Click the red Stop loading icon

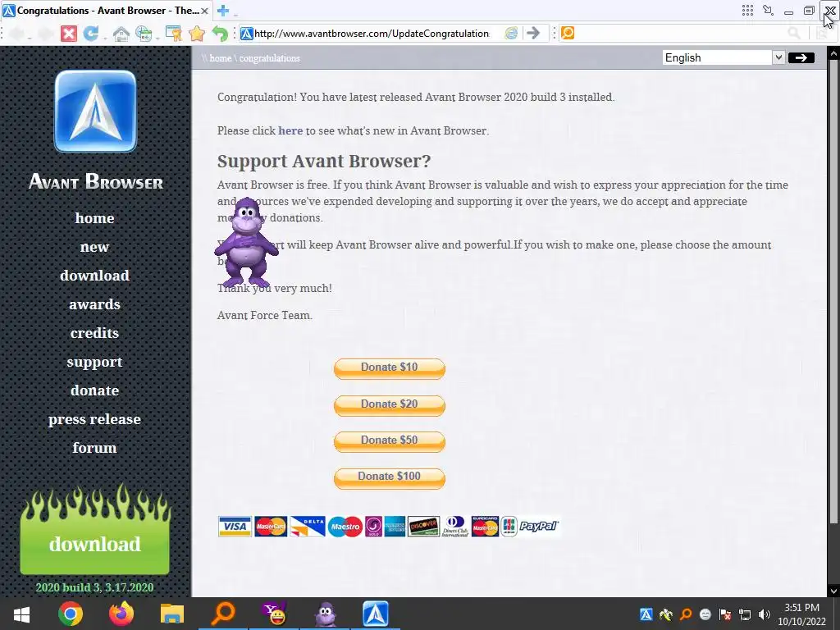click(x=69, y=34)
